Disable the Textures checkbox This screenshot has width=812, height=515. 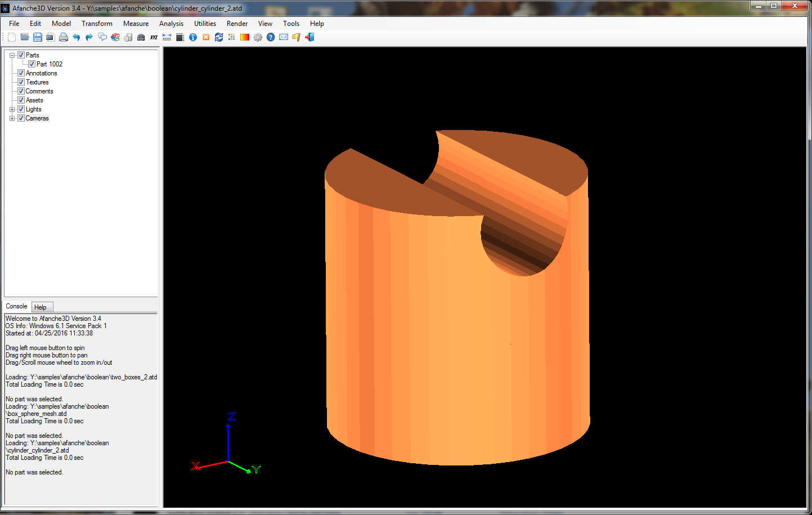point(21,82)
